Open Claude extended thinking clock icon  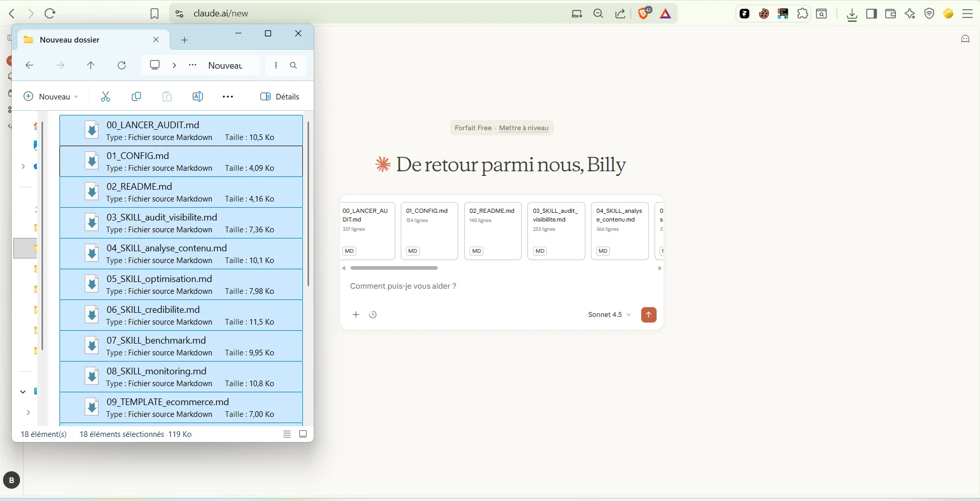373,315
